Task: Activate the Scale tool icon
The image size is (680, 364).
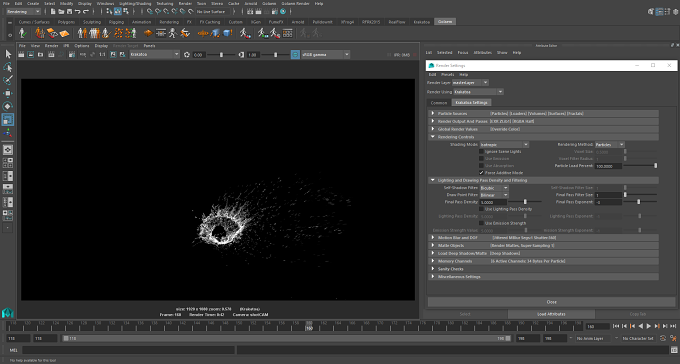Action: pos(8,120)
